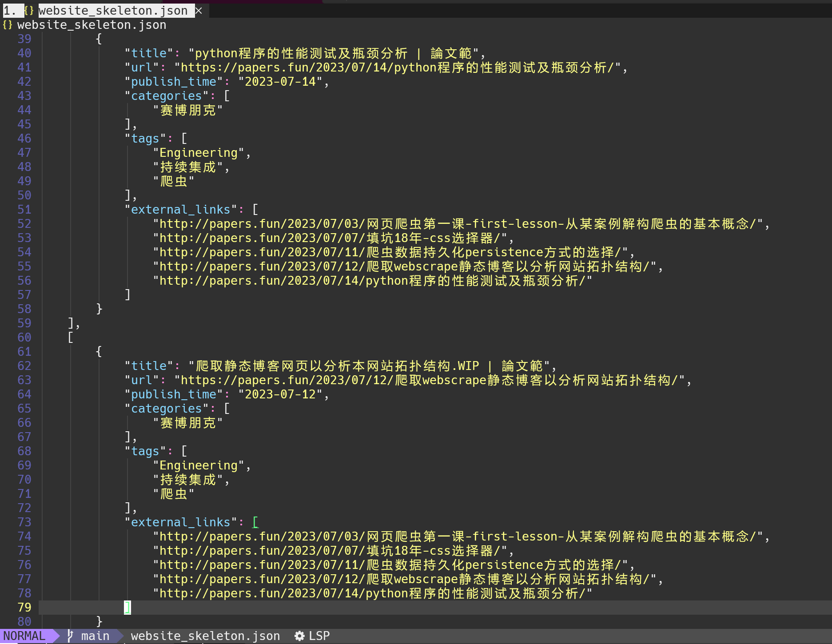
Task: Click the python性能测试 link on line 78
Action: [373, 593]
